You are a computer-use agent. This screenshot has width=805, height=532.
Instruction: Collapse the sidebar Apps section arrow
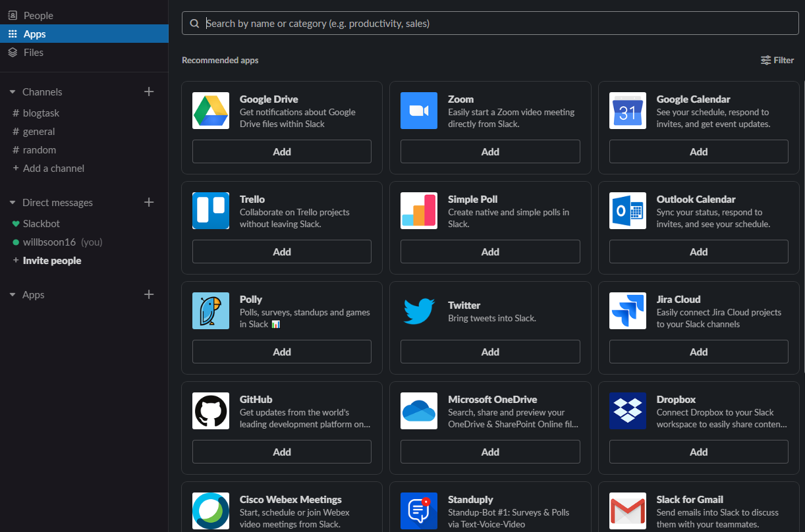click(x=13, y=295)
